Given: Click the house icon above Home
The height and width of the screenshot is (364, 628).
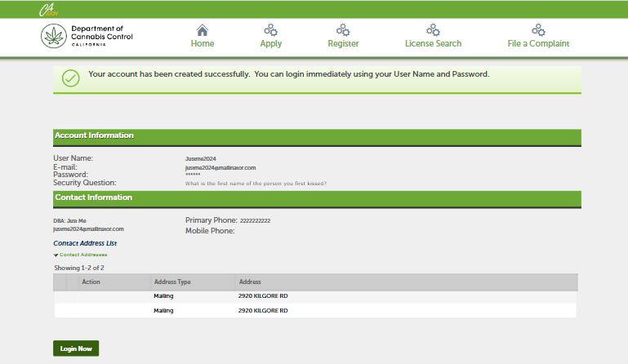Looking at the screenshot, I should click(203, 29).
